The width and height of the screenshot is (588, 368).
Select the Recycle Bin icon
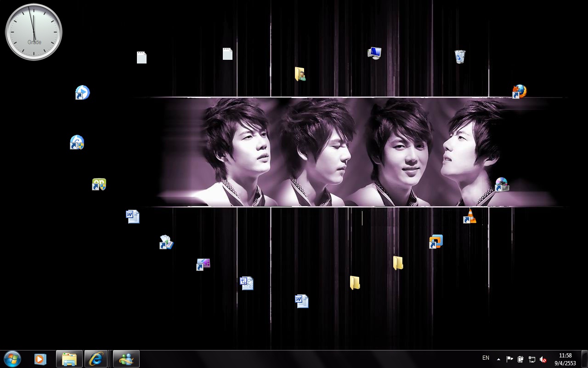460,57
